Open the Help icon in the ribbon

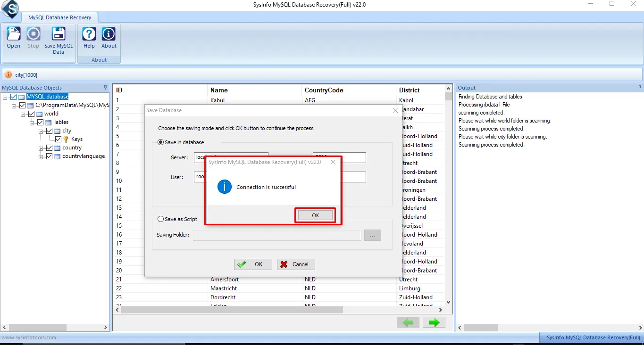89,35
